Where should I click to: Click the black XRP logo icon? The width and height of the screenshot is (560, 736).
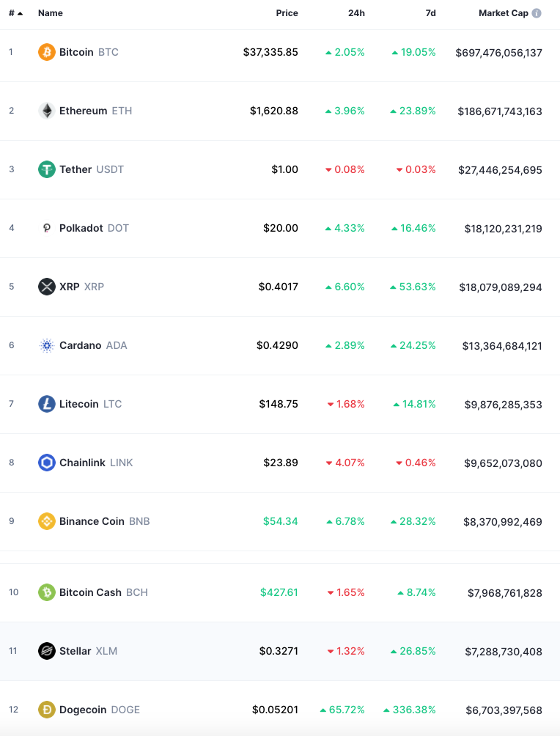coord(46,287)
